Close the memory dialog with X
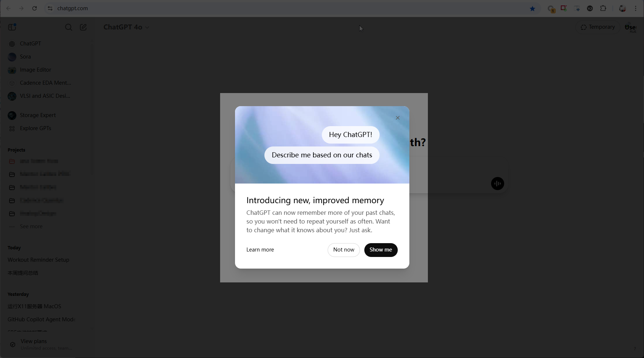The height and width of the screenshot is (358, 644). pyautogui.click(x=398, y=118)
